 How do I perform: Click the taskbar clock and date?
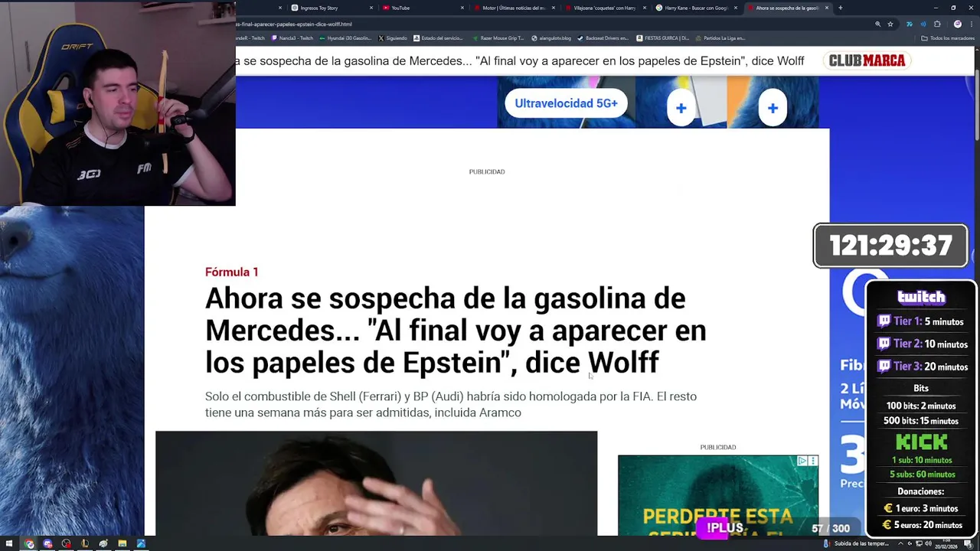point(946,543)
